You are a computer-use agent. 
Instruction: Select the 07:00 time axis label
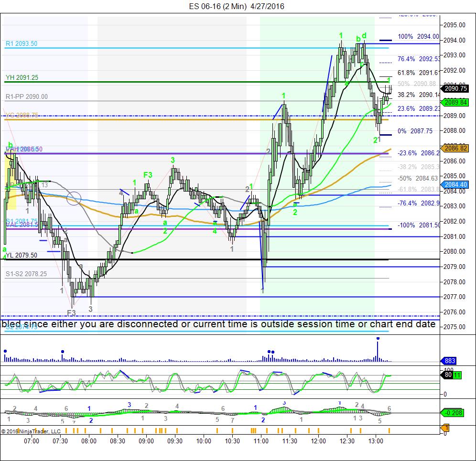(x=32, y=441)
